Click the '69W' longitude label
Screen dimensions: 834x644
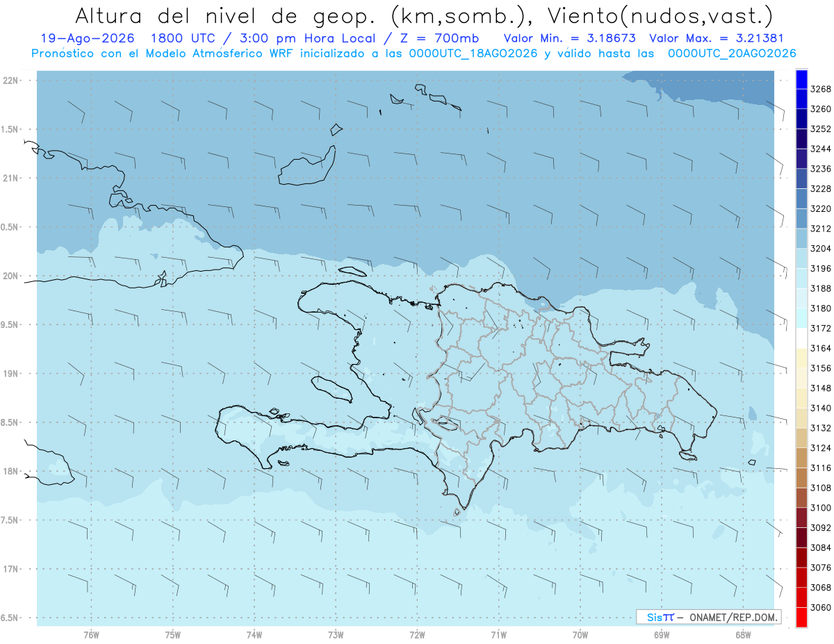pos(662,635)
